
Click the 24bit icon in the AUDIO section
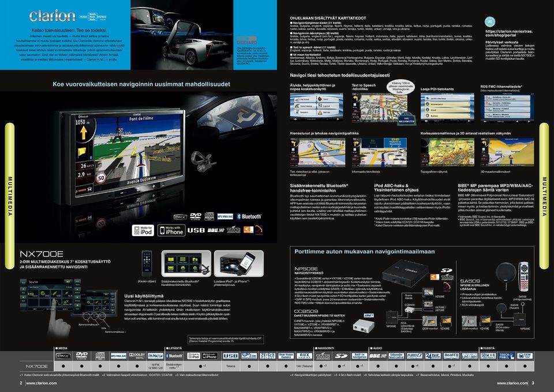[x=433, y=356]
